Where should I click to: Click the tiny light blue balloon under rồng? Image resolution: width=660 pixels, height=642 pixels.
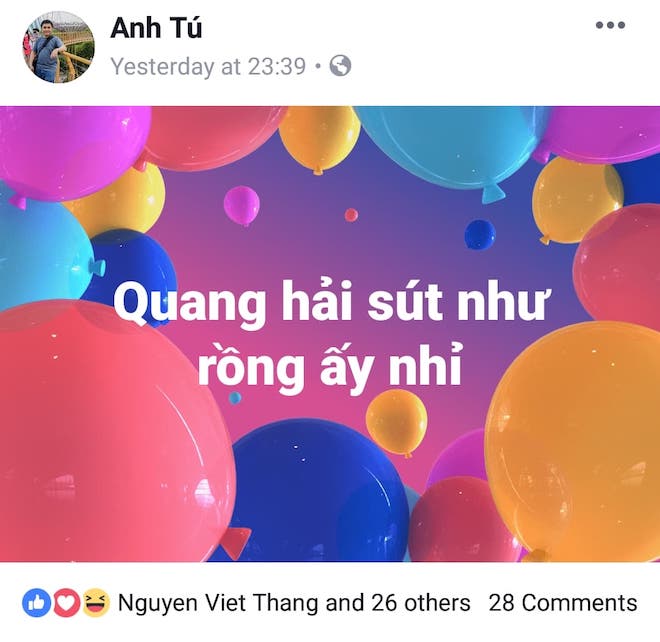(235, 397)
